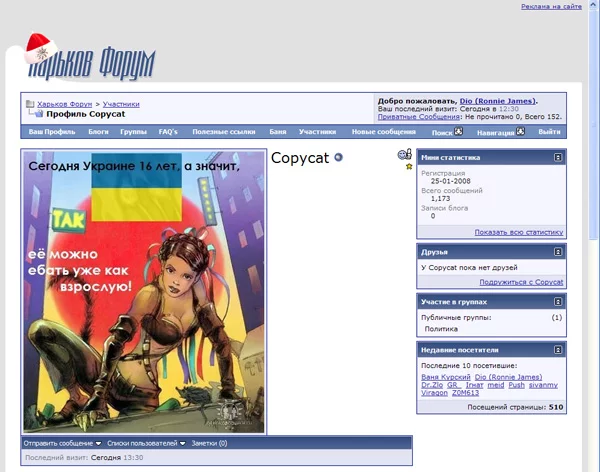Open FAQ's in navbar
The width and height of the screenshot is (600, 472).
[168, 132]
